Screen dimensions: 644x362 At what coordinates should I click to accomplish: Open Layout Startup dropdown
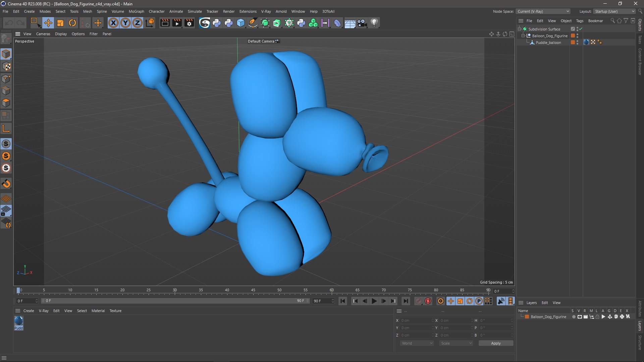point(614,11)
